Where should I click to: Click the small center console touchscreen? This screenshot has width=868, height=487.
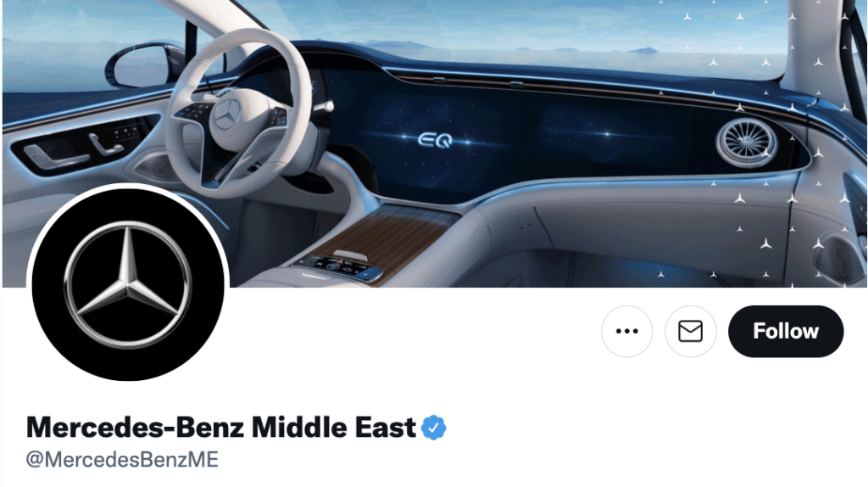coord(339,269)
